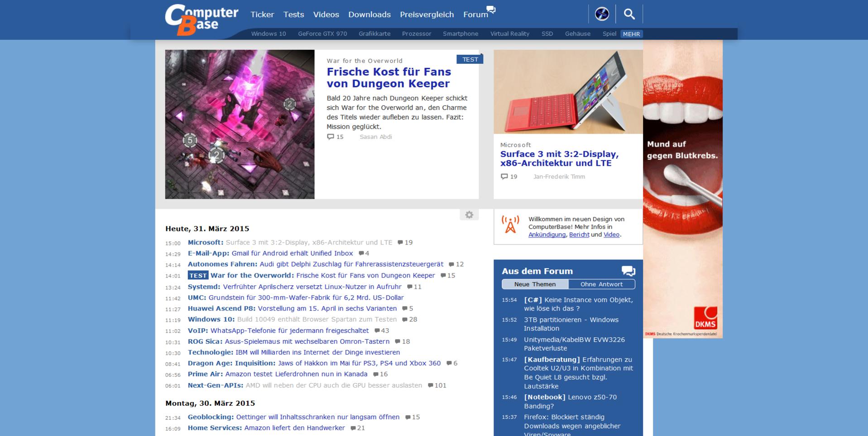Screen dimensions: 868x436
Task: Click comment count 15 on Geoblocking row
Action: [x=412, y=417]
